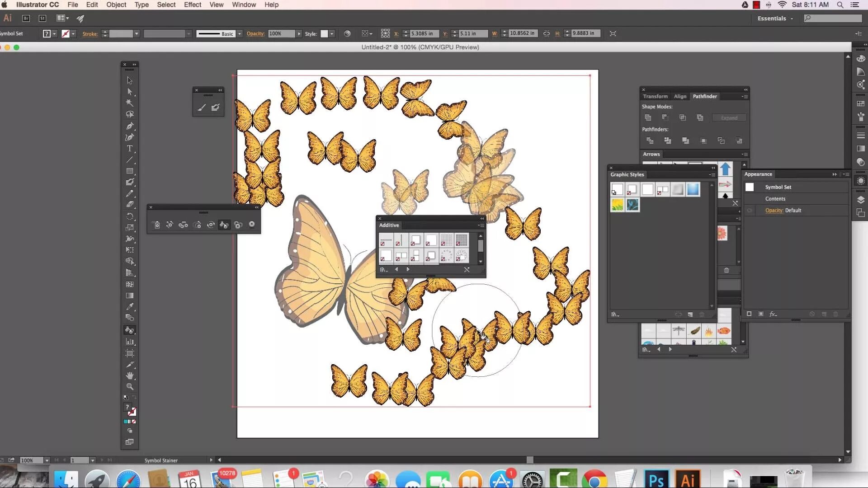The height and width of the screenshot is (488, 868).
Task: Click the Paintbrush tool in small panel
Action: (202, 108)
